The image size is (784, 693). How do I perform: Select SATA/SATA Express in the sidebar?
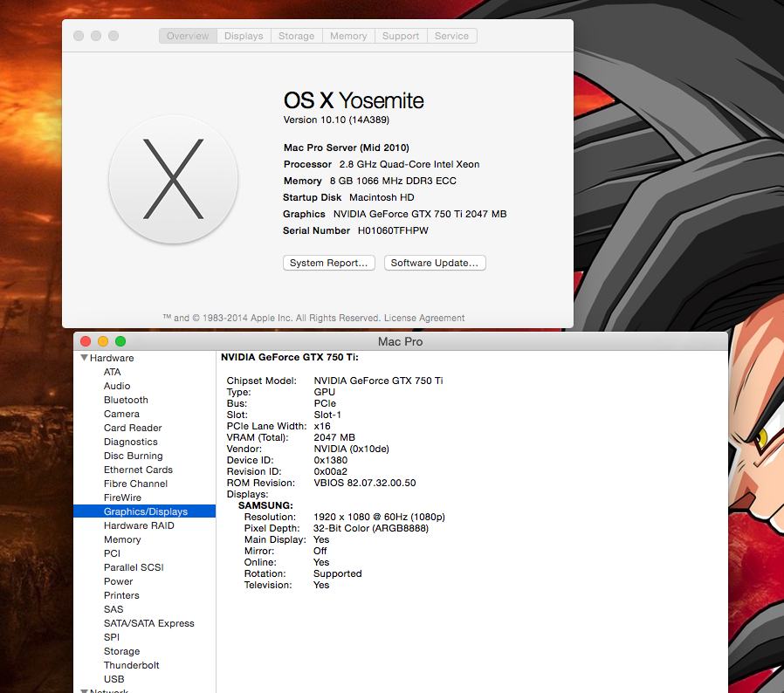tap(149, 623)
